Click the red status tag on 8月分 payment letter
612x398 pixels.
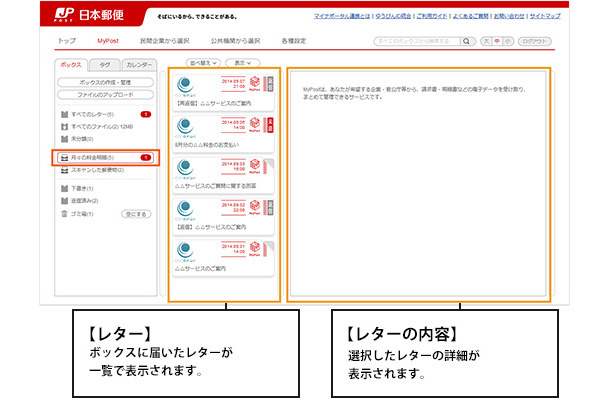pos(269,125)
